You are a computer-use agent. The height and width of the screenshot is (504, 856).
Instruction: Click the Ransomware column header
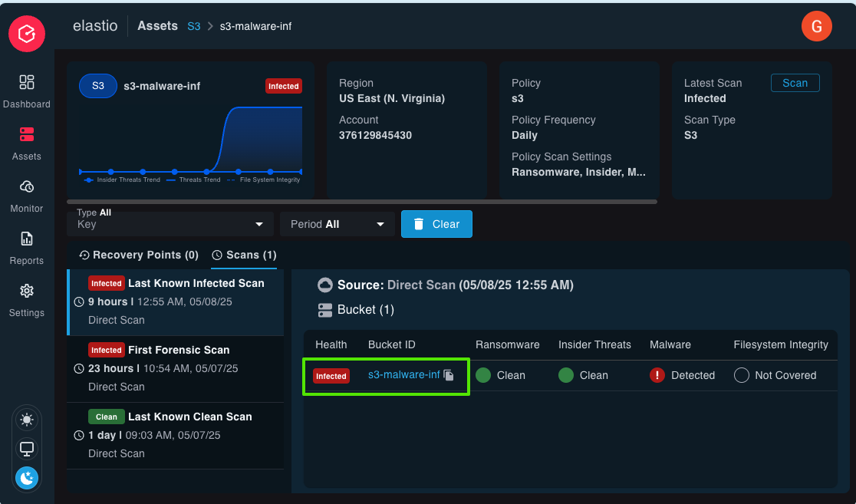pos(507,344)
